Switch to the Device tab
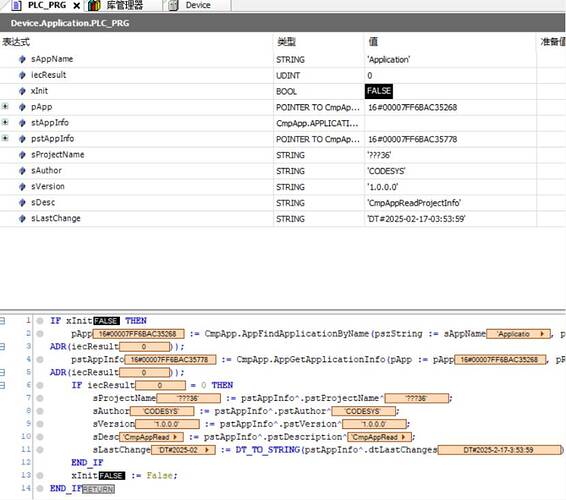 click(x=198, y=5)
